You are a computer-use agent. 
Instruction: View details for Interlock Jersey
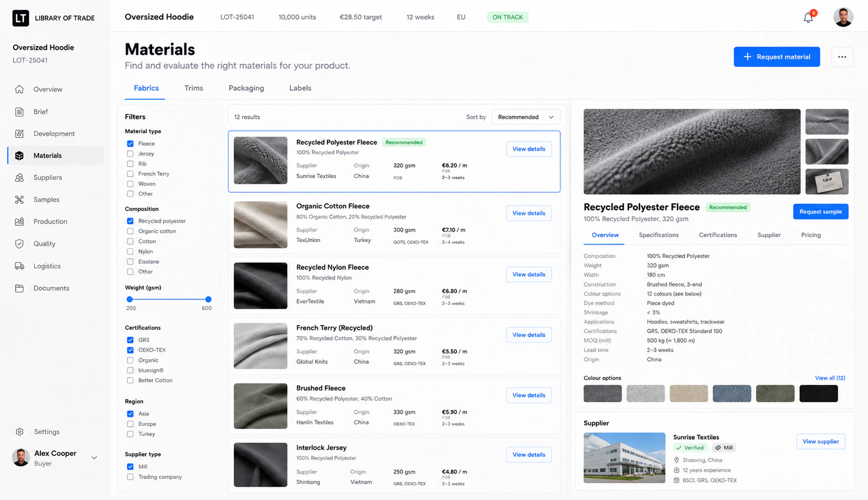(x=529, y=455)
